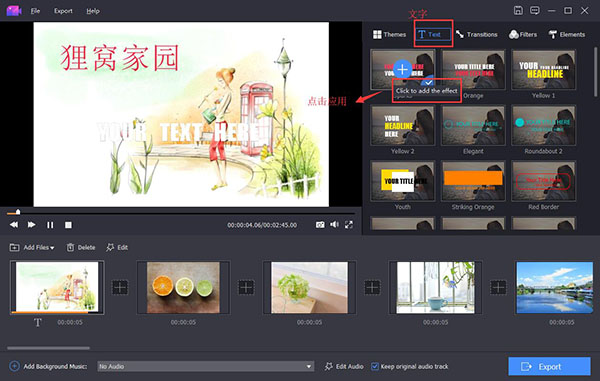Select the Orange text style thumbnail
This screenshot has height=381, width=600.
coord(473,70)
